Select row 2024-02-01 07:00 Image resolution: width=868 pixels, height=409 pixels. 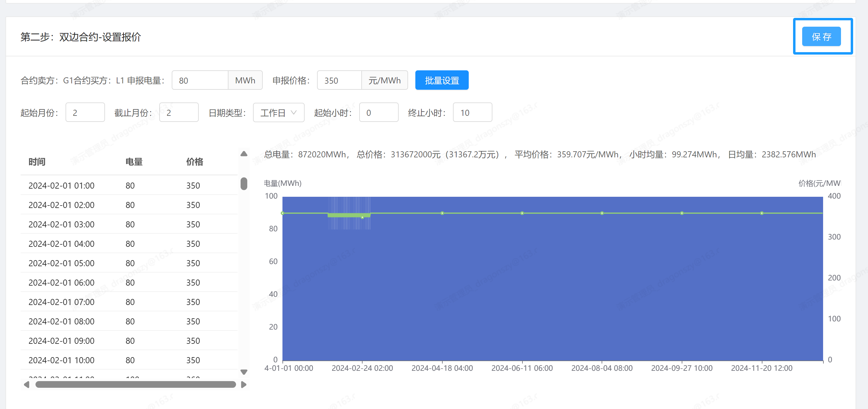(129, 302)
